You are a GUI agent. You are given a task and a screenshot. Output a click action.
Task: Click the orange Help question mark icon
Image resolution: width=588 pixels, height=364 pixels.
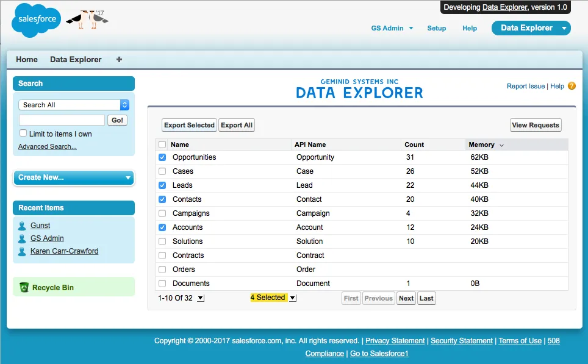pyautogui.click(x=572, y=86)
